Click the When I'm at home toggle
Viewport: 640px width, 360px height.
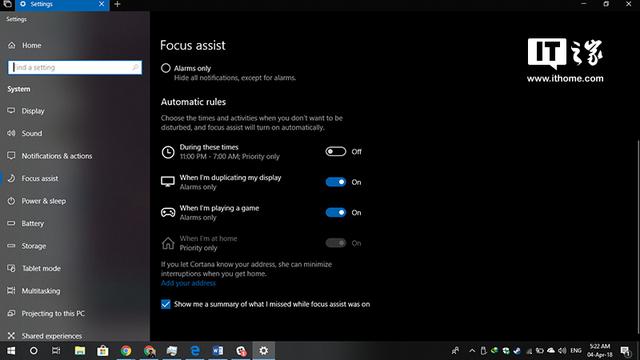336,243
